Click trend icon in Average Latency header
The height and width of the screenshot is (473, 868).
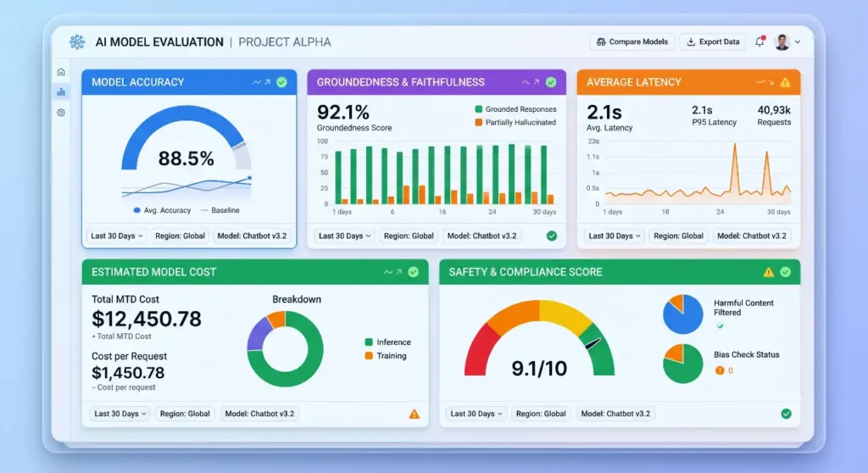(765, 82)
